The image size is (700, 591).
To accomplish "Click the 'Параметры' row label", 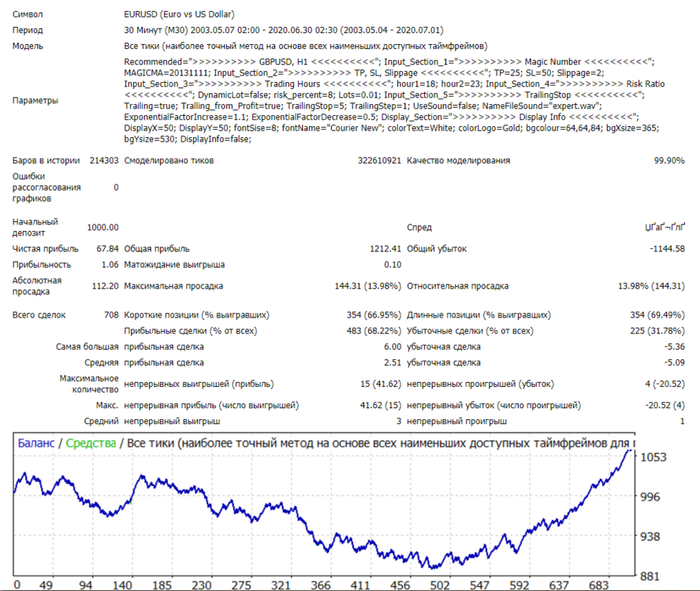I will point(35,100).
